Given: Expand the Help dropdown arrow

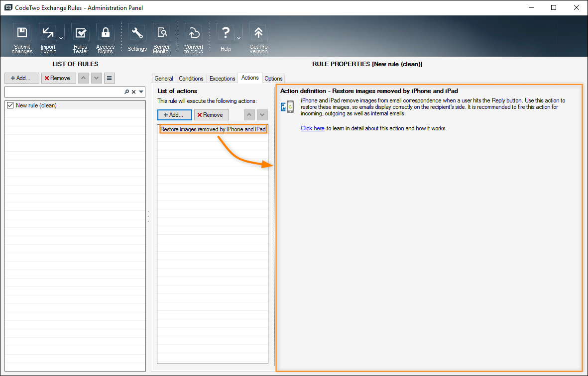Looking at the screenshot, I should click(238, 38).
